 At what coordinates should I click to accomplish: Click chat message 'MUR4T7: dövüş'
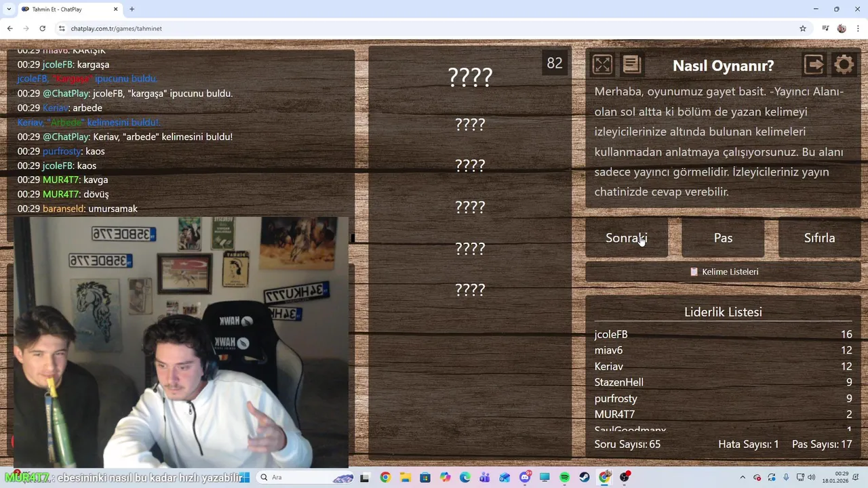coord(63,195)
